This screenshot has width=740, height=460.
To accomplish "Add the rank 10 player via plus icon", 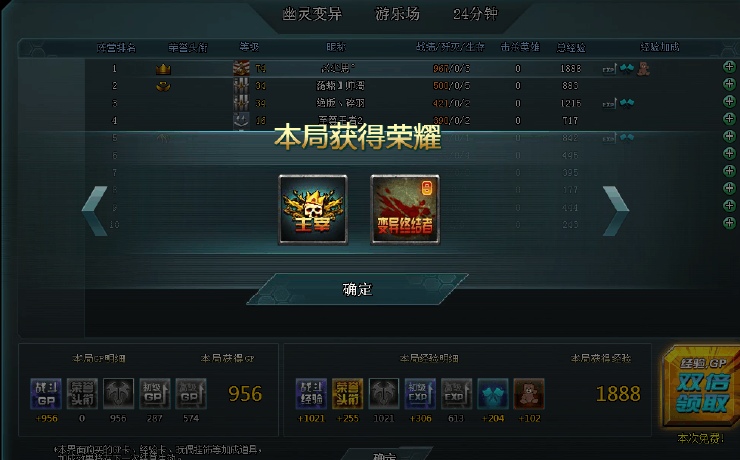I will (x=729, y=223).
